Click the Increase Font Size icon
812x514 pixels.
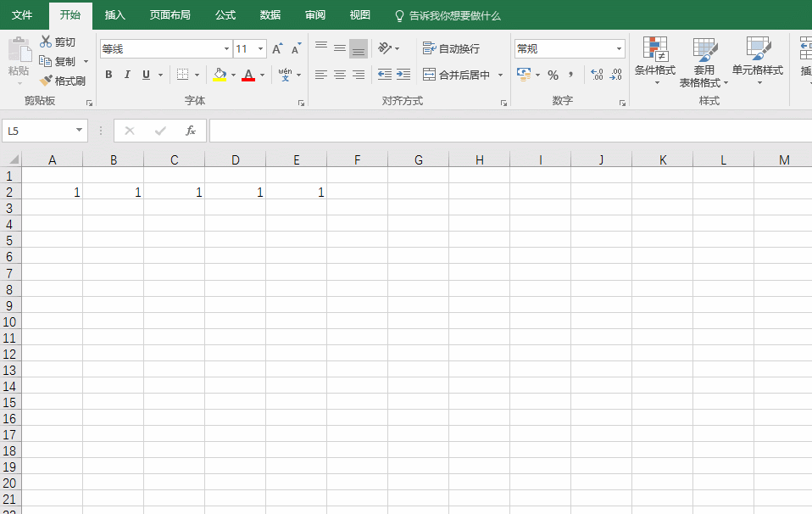coord(277,49)
